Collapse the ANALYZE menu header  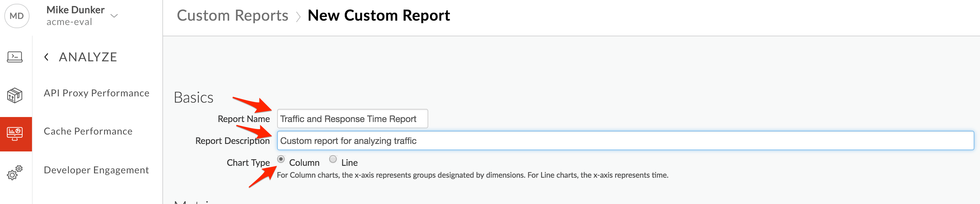click(88, 57)
